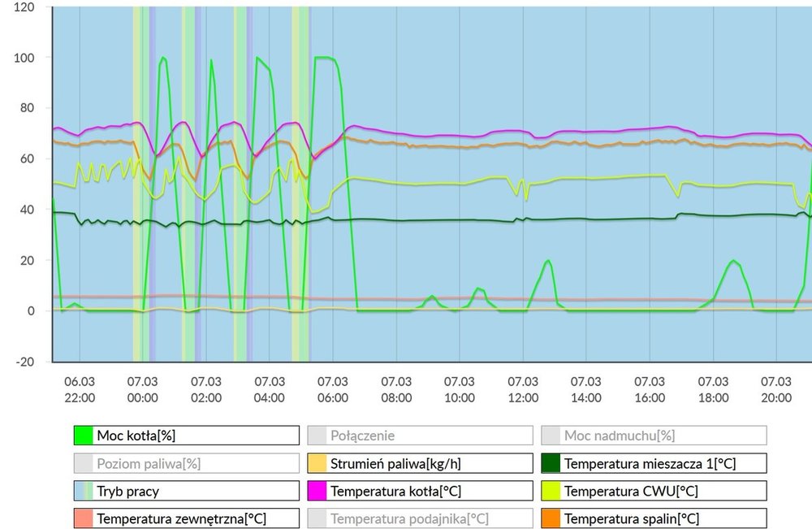Click the -20 label on the vertical axis
Screen dimensions: 812x529
pyautogui.click(x=24, y=362)
